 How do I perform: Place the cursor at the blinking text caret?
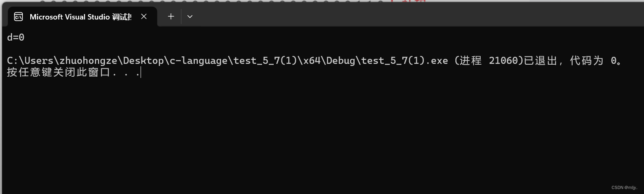tap(141, 73)
